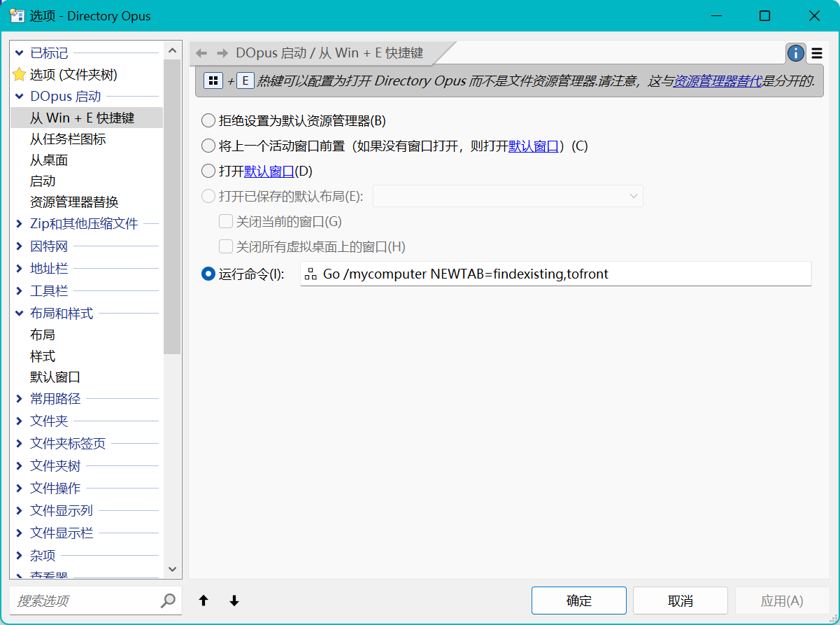
Task: Select 从 Win + E 快捷键 tree item
Action: pos(87,118)
